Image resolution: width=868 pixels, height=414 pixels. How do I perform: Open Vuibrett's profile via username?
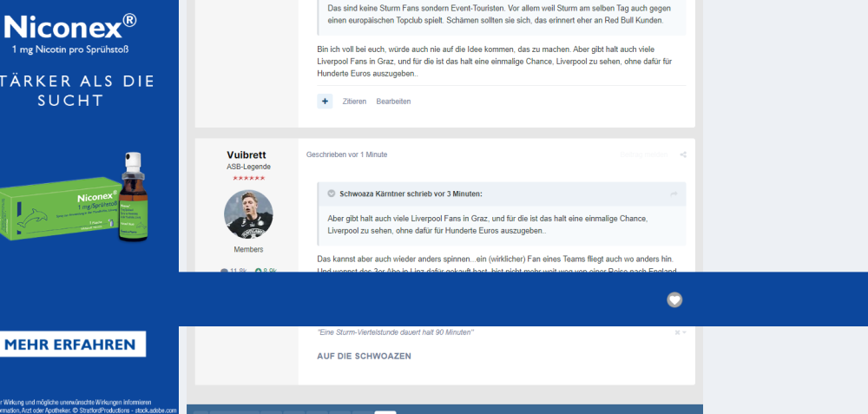pos(247,154)
